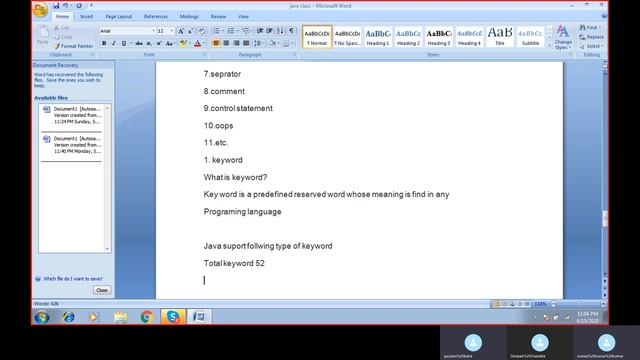Open the Change Styles menu
The image size is (640, 360).
tap(563, 37)
